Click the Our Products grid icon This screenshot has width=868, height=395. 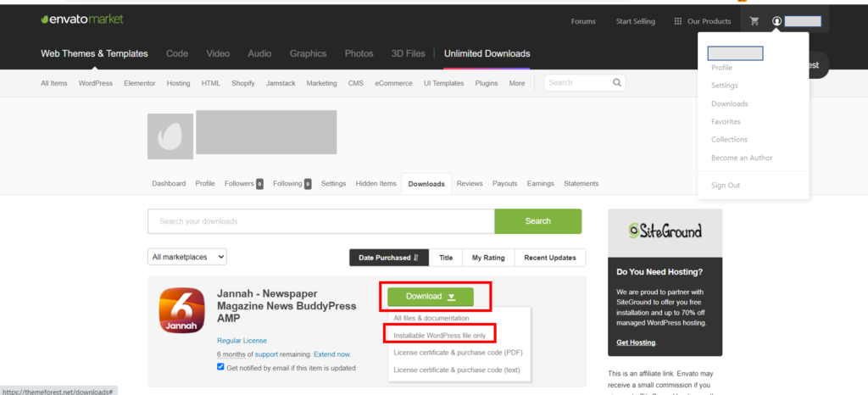pos(677,21)
